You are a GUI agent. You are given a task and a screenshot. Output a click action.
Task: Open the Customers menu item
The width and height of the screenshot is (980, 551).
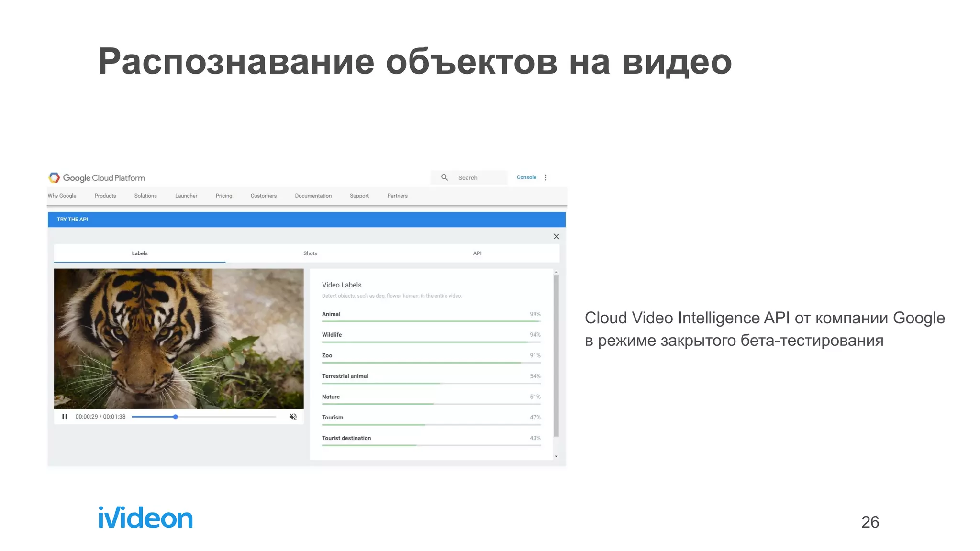[264, 196]
